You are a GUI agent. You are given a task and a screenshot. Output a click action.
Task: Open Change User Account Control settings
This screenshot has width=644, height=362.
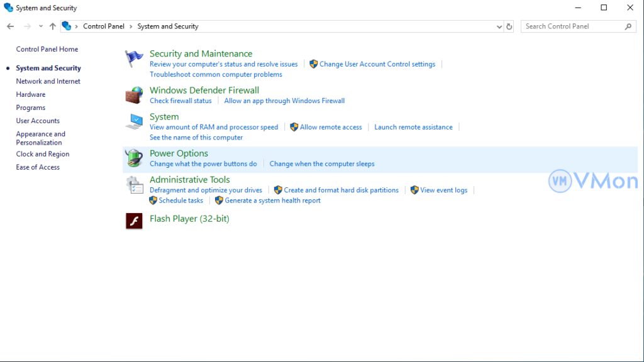(377, 64)
